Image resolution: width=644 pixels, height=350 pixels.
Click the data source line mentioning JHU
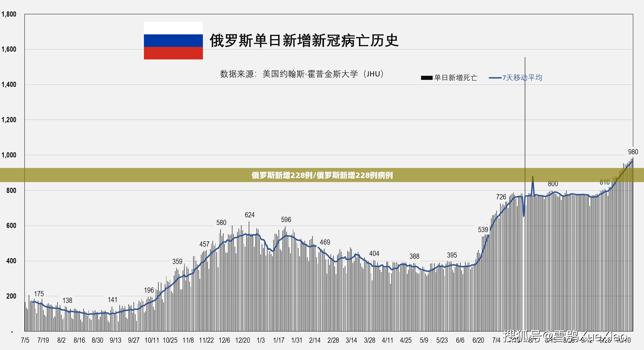click(x=302, y=74)
